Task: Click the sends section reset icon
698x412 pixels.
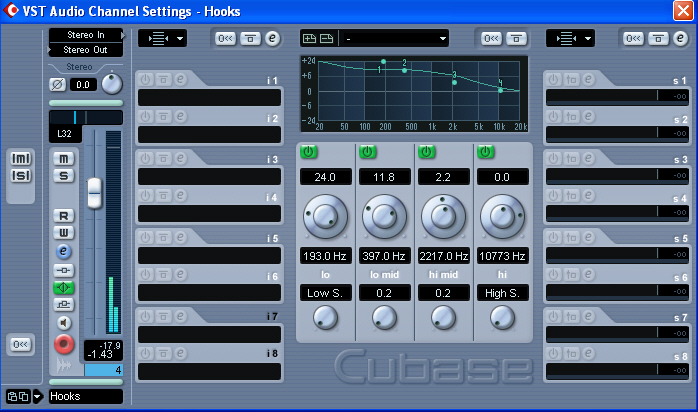Action: 633,39
